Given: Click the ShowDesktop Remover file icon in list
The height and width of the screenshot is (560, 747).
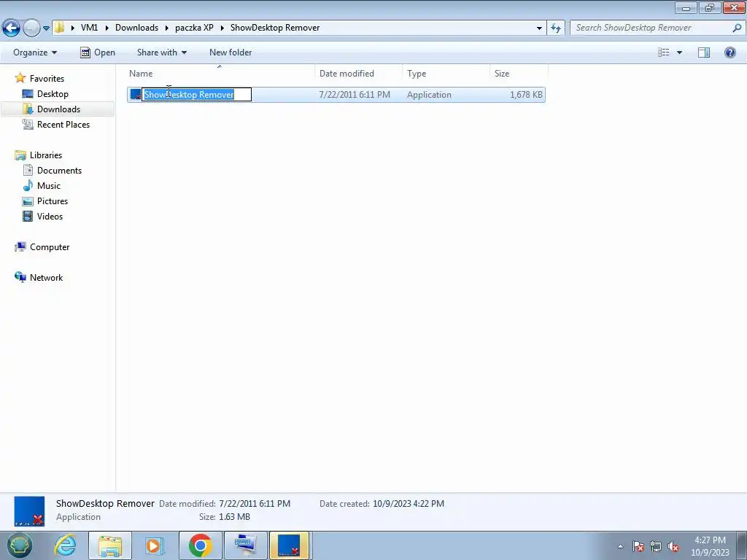Looking at the screenshot, I should pos(135,94).
